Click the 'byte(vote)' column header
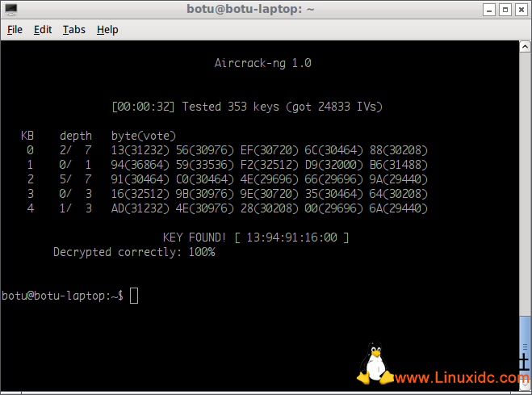The width and height of the screenshot is (532, 395). 144,136
